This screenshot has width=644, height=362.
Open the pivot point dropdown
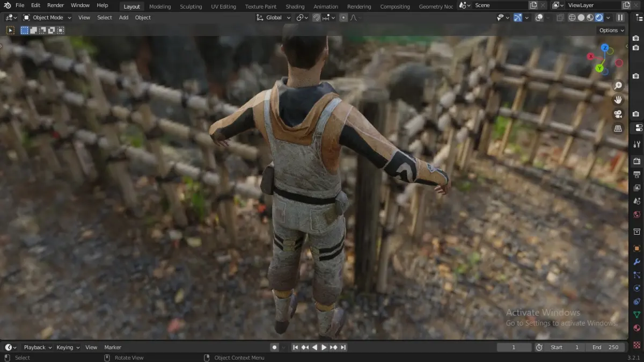point(302,17)
